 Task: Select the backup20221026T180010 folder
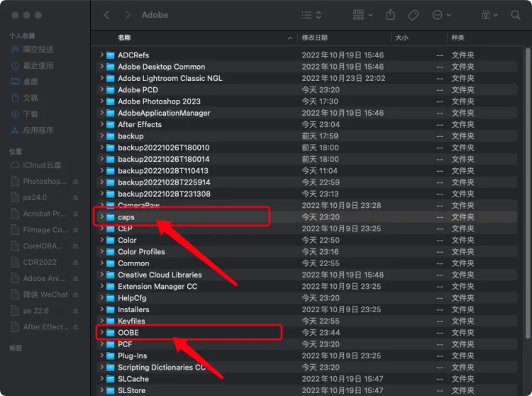click(164, 148)
